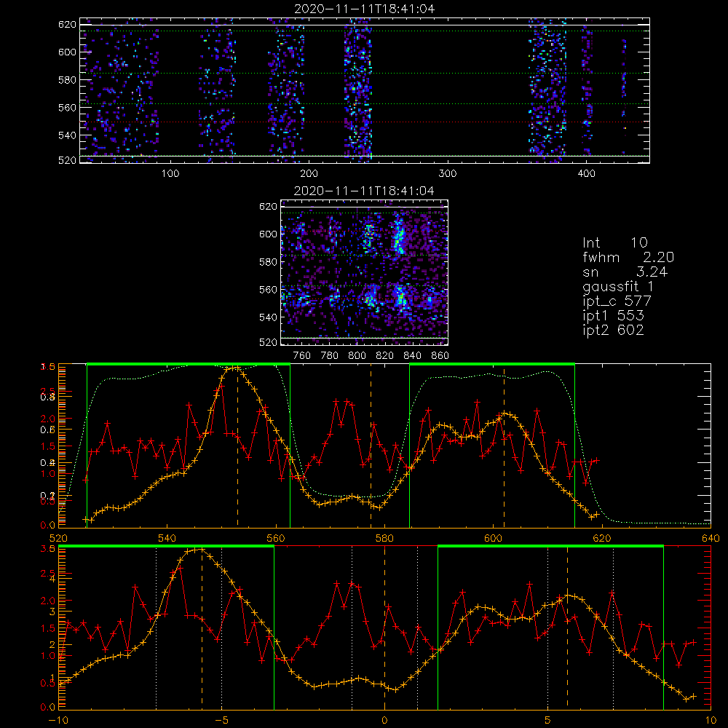Click the top panel title 2020-11-11T18:41:04

coord(365,9)
